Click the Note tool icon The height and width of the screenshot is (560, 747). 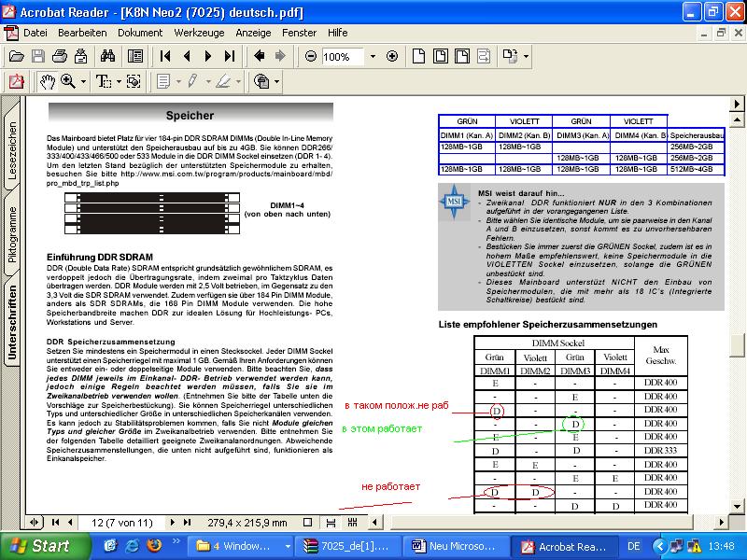point(163,81)
